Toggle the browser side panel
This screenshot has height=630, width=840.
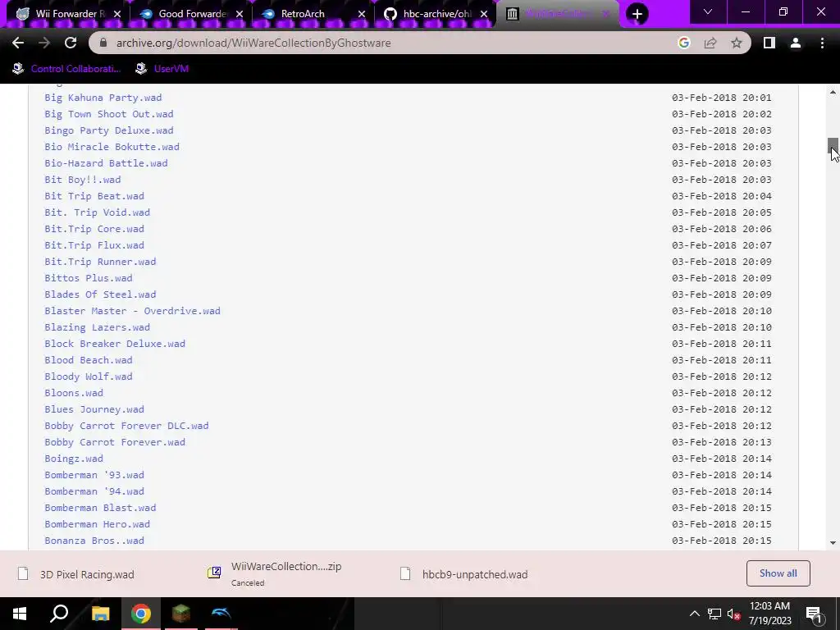(769, 43)
